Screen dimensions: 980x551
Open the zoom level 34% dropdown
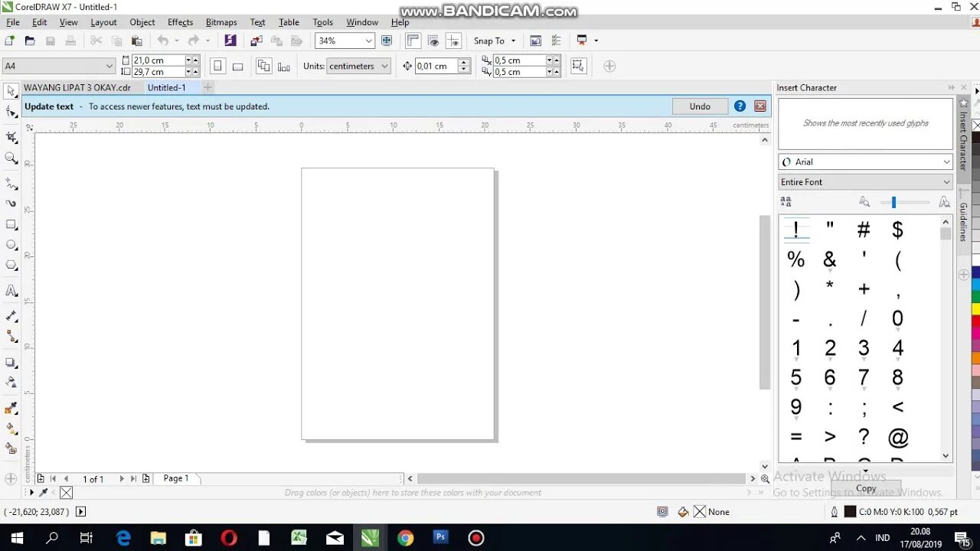(x=368, y=41)
